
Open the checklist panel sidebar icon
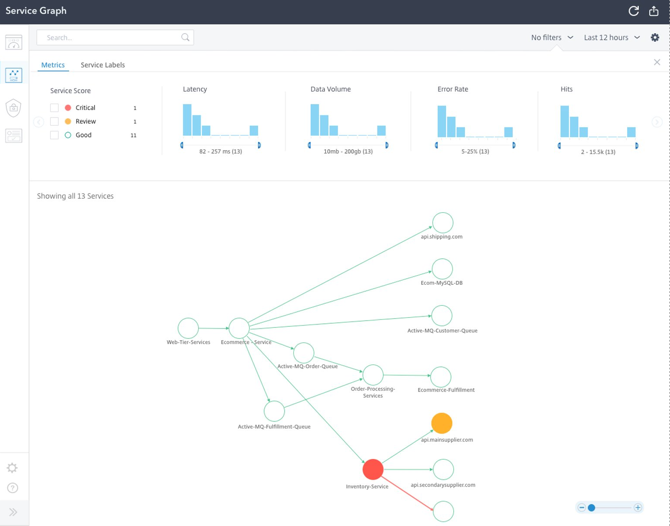click(14, 135)
